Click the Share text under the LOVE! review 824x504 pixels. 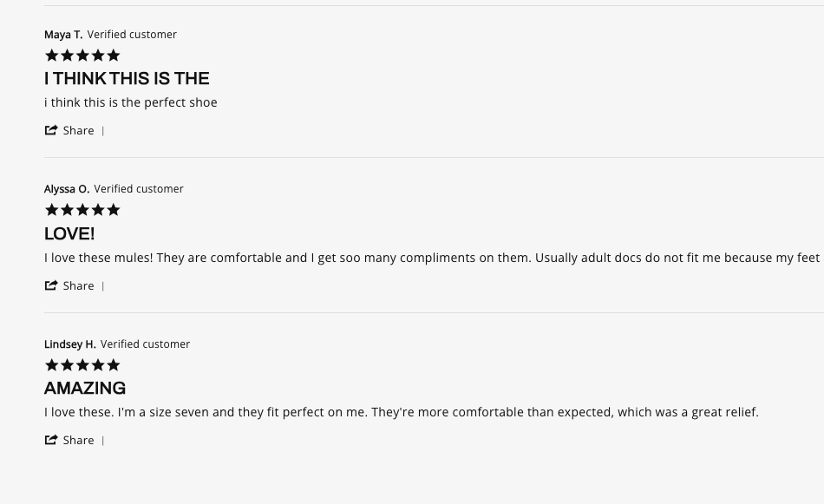tap(78, 286)
